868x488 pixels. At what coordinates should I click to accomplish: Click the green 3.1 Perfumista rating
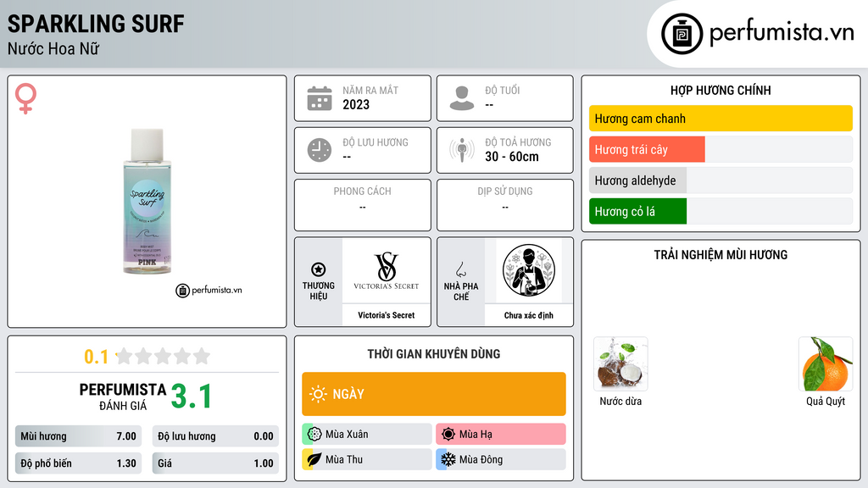pos(191,396)
